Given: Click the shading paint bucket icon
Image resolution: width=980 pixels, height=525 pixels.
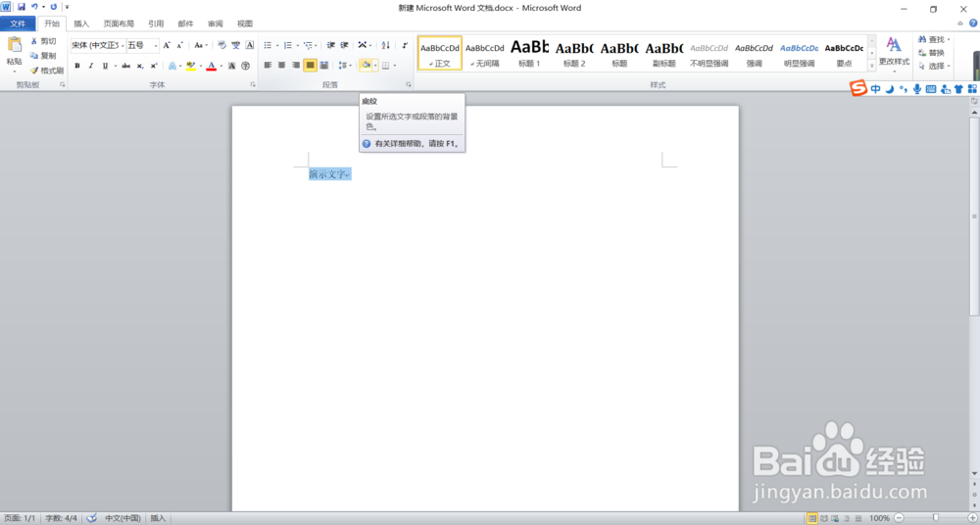Looking at the screenshot, I should coord(367,65).
